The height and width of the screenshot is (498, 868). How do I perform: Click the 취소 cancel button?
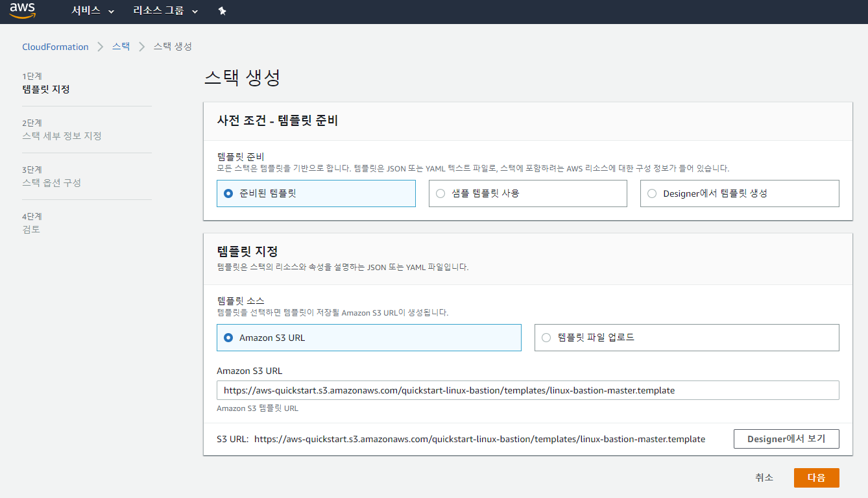[764, 478]
